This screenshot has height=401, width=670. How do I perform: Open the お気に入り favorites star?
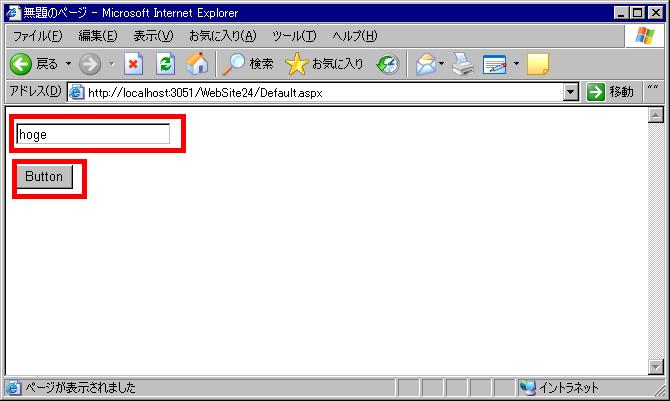(x=324, y=64)
